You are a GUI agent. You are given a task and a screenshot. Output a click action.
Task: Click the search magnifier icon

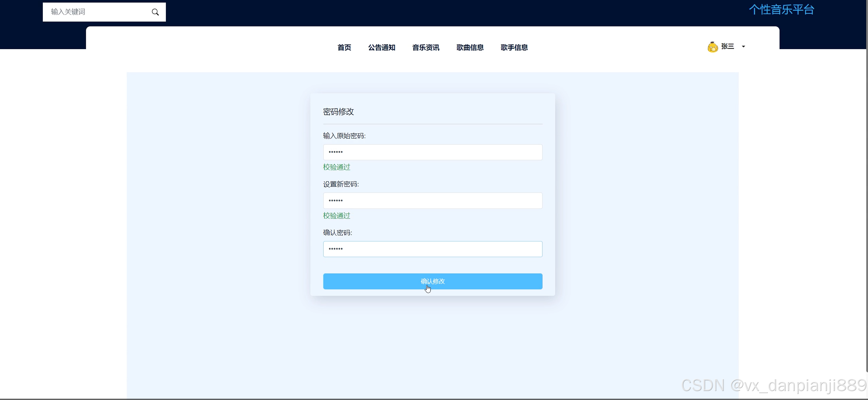pos(155,12)
